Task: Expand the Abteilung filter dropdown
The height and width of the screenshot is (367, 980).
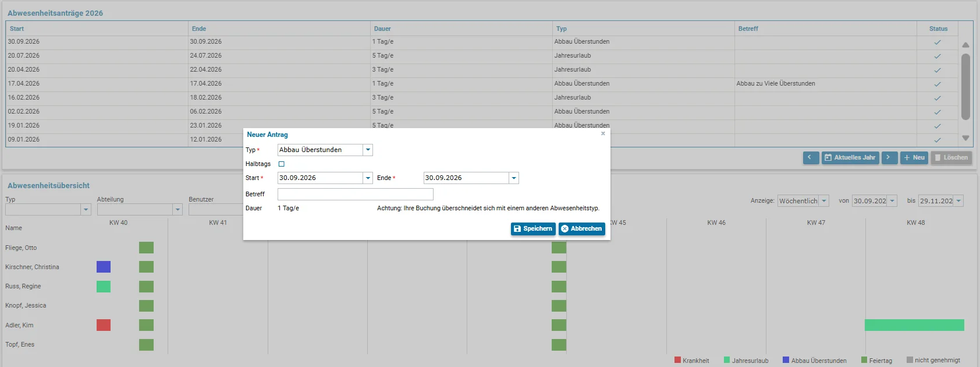Action: [177, 209]
